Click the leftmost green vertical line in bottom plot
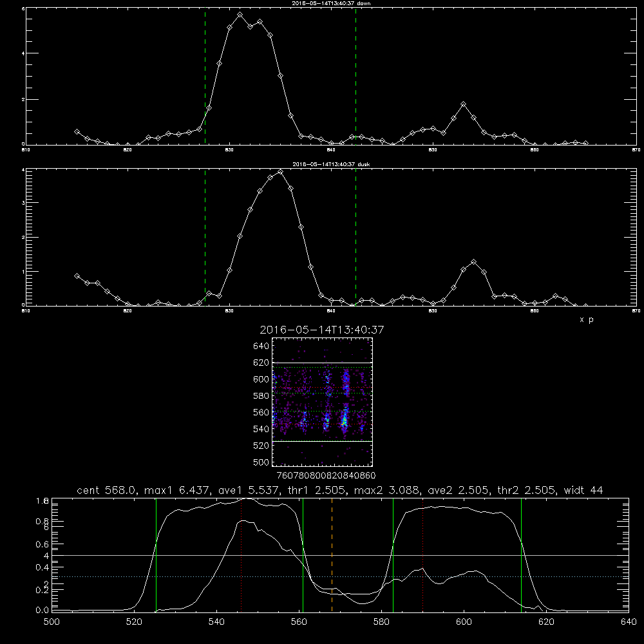The height and width of the screenshot is (644, 644). coord(156,554)
